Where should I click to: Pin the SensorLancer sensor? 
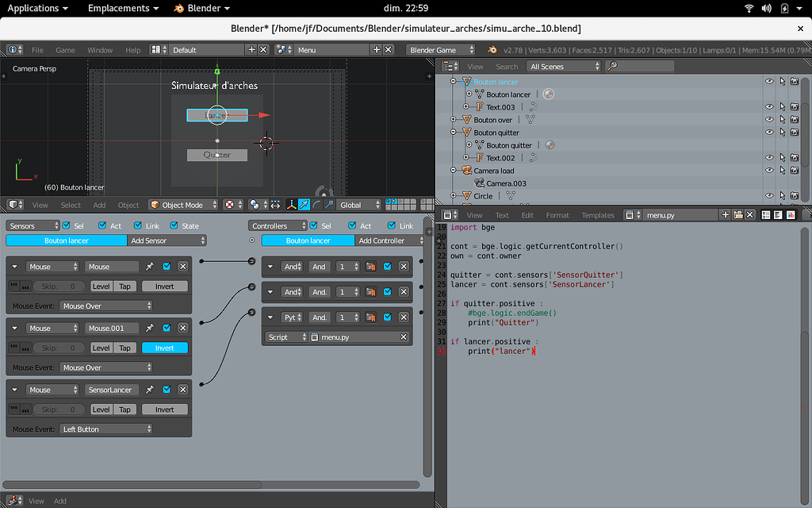click(150, 390)
